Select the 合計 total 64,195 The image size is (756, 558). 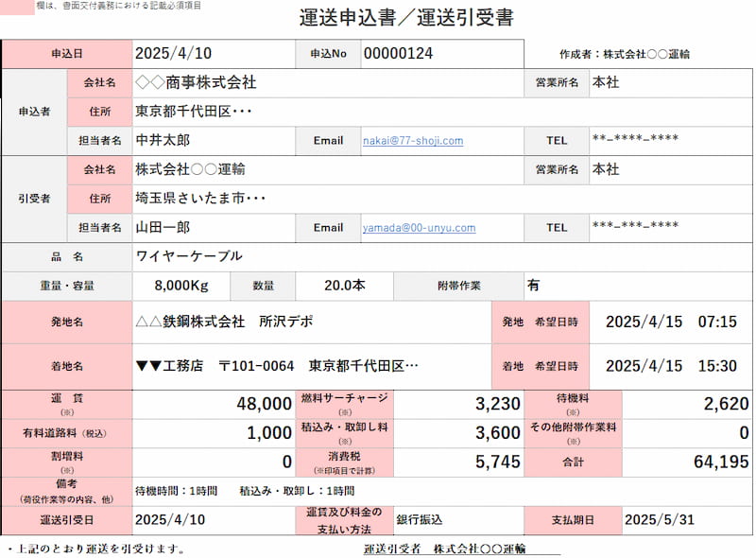tap(721, 462)
